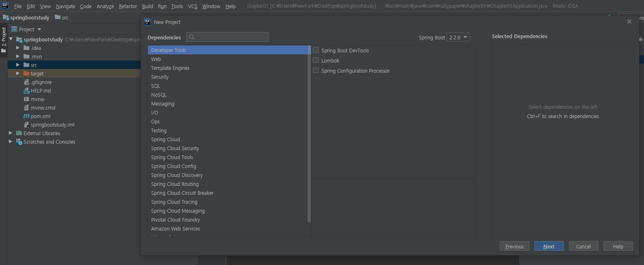Open the Navigate menu
The height and width of the screenshot is (265, 644).
[x=65, y=6]
